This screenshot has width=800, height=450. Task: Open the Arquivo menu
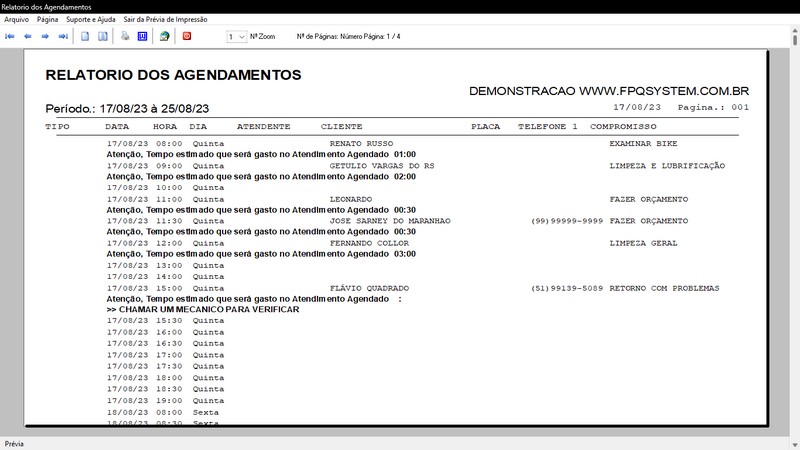(x=16, y=19)
